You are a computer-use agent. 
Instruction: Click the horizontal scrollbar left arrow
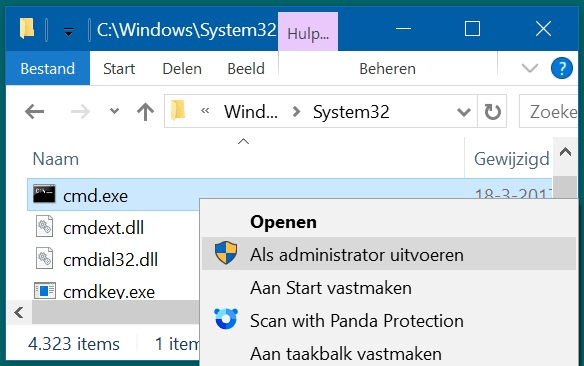point(19,312)
